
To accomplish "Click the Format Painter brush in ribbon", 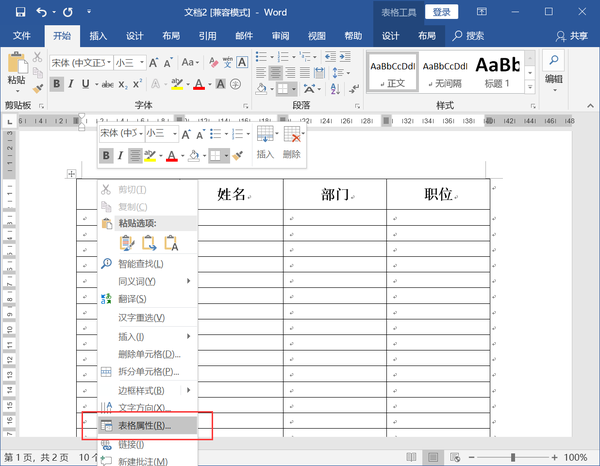I will 38,89.
